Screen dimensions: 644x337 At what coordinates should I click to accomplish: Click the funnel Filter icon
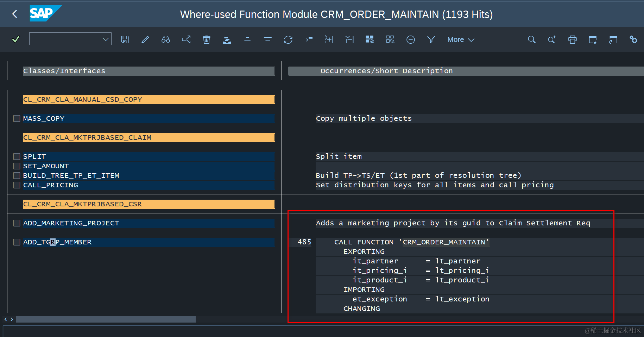tap(431, 39)
